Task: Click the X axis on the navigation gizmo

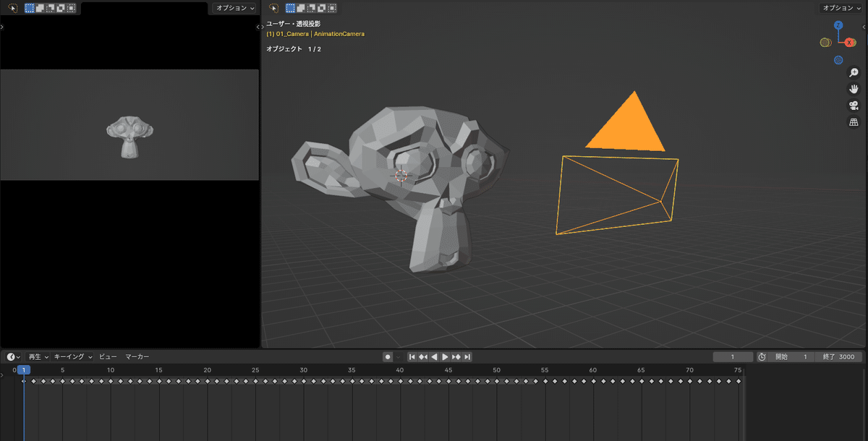Action: point(850,42)
